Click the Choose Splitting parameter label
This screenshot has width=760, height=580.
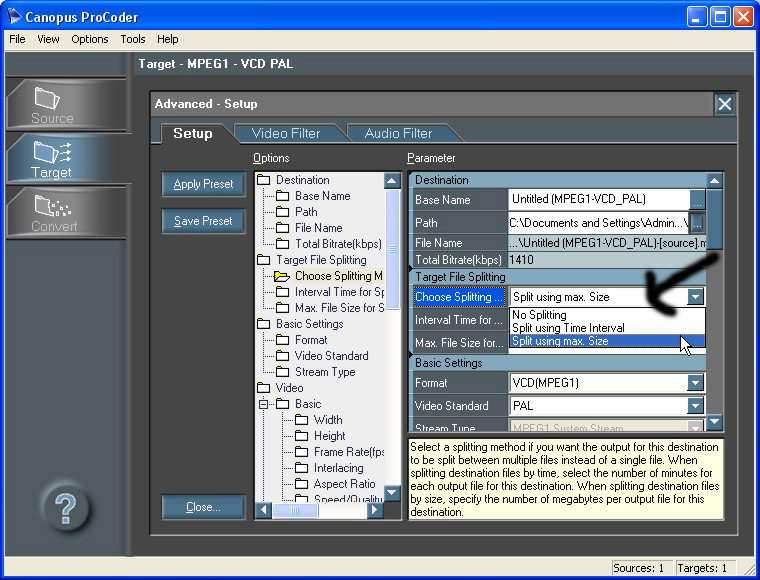tap(459, 297)
